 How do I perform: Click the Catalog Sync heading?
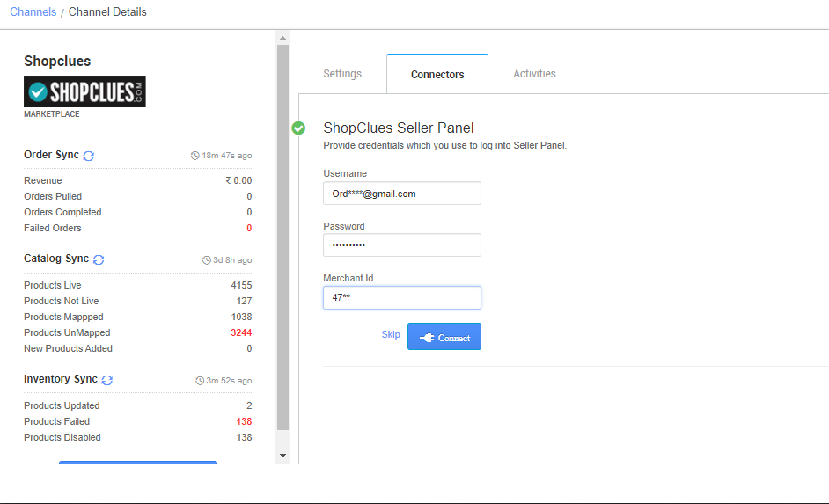point(56,259)
